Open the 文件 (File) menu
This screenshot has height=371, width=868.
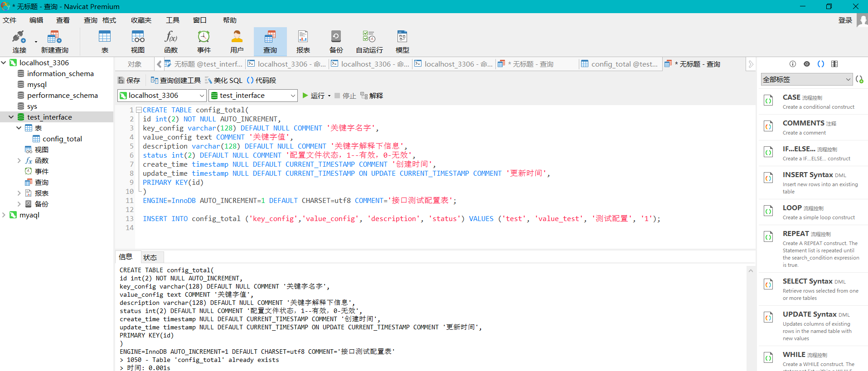click(10, 20)
